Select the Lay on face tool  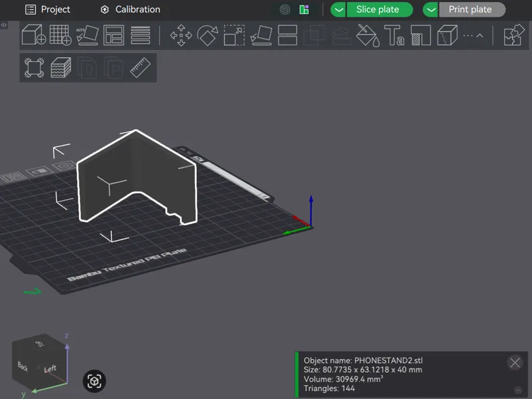pyautogui.click(x=261, y=35)
